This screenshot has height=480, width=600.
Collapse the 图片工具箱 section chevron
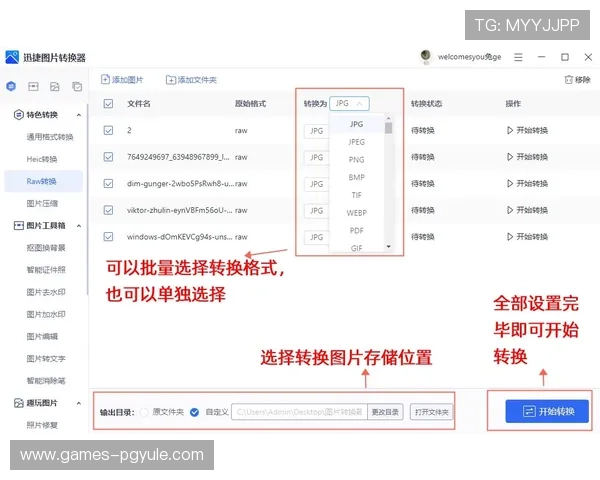(79, 226)
